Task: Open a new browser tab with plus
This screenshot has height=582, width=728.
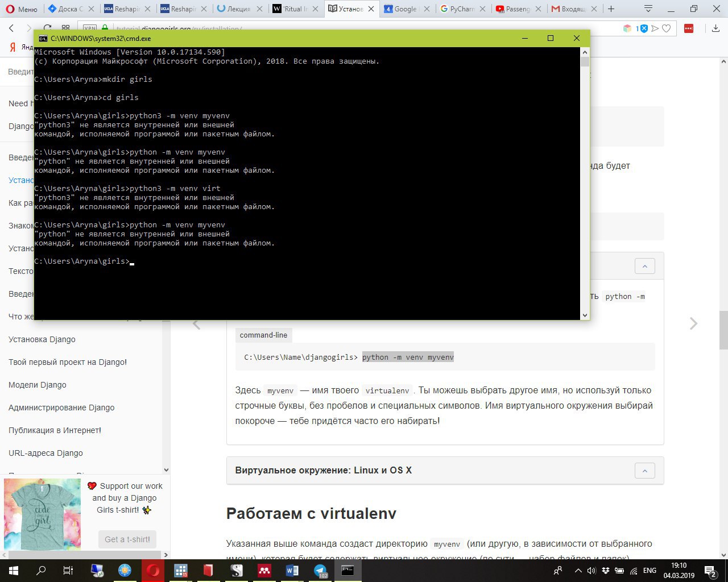Action: [x=611, y=9]
